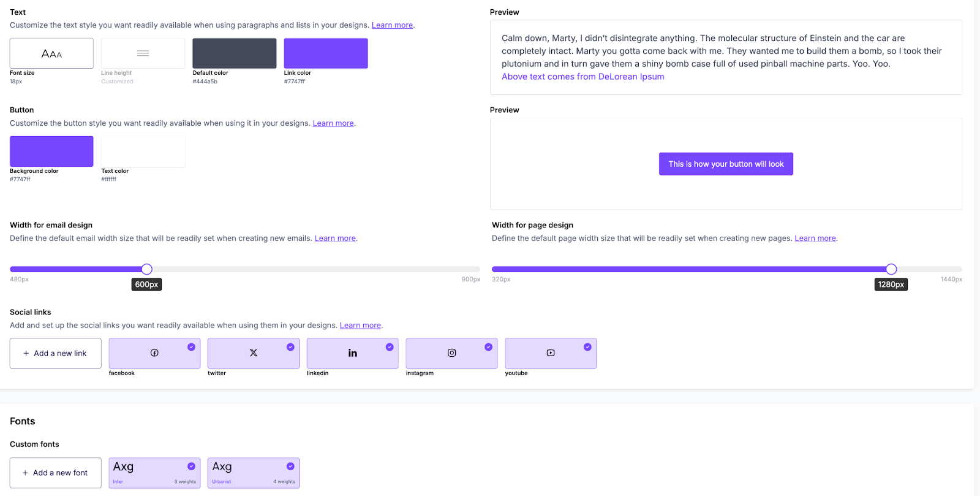
Task: Open Learn more link under Social links
Action: pyautogui.click(x=360, y=326)
